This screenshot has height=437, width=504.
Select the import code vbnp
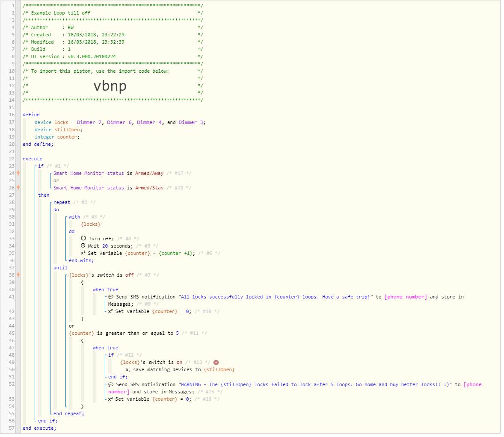(x=110, y=86)
